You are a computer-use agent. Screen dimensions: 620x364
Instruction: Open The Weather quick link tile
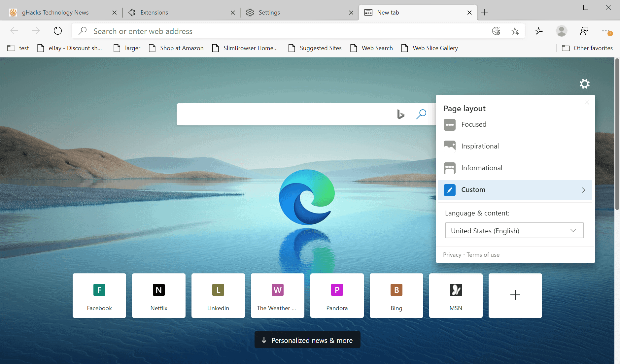pos(278,296)
